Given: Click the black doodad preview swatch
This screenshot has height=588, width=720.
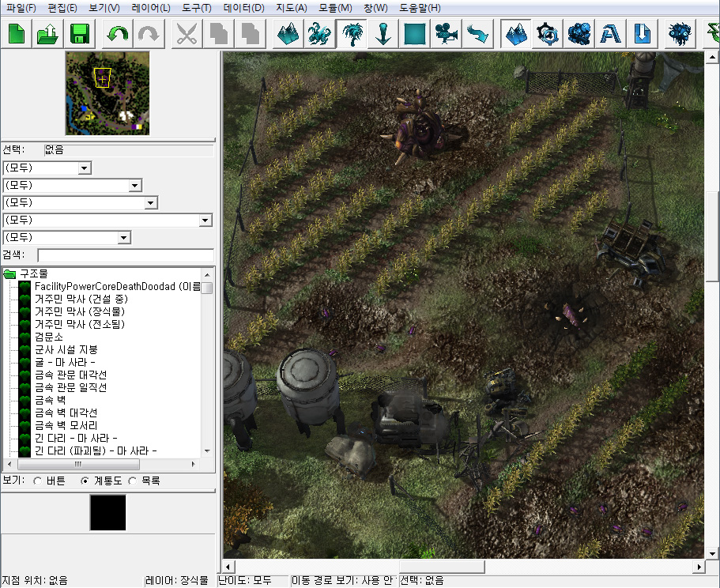Looking at the screenshot, I should pyautogui.click(x=108, y=513).
